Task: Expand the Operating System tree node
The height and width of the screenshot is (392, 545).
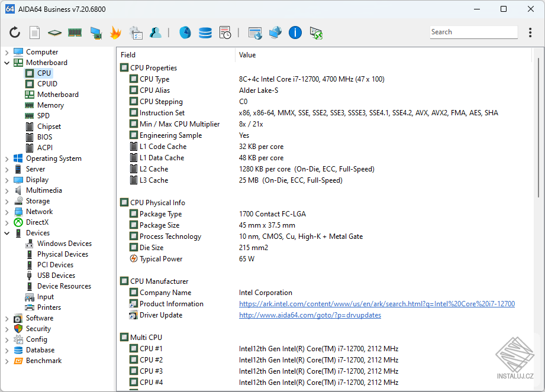Action: click(x=7, y=158)
